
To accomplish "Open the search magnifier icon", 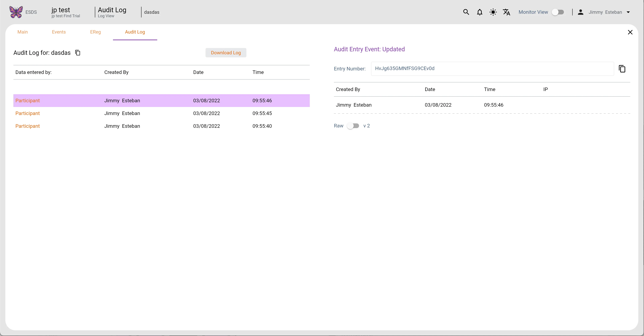I will [x=466, y=12].
